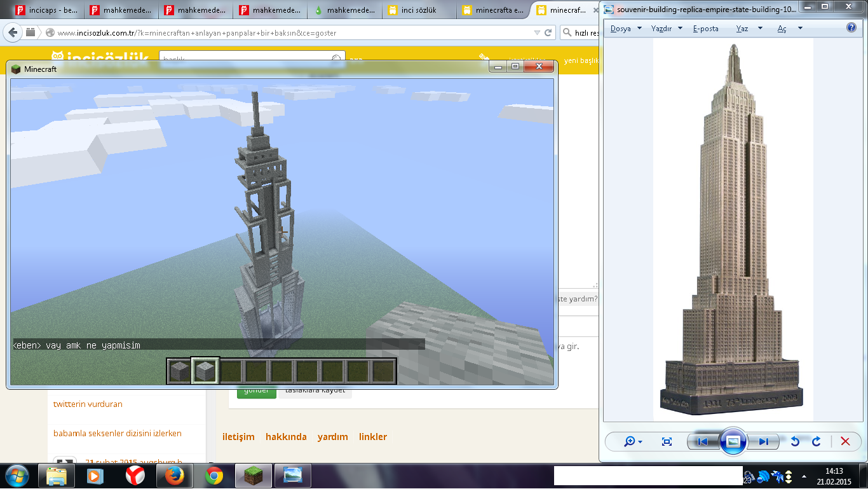The height and width of the screenshot is (489, 868).
Task: Click the Firefox address bar URL
Action: pyautogui.click(x=197, y=33)
